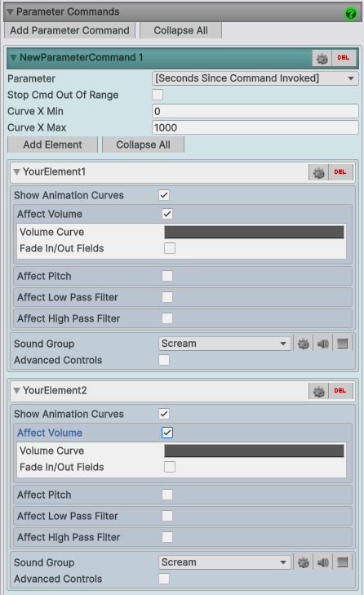
Task: Toggle Fade In/Out Fields checkbox in YourElement1
Action: (170, 248)
